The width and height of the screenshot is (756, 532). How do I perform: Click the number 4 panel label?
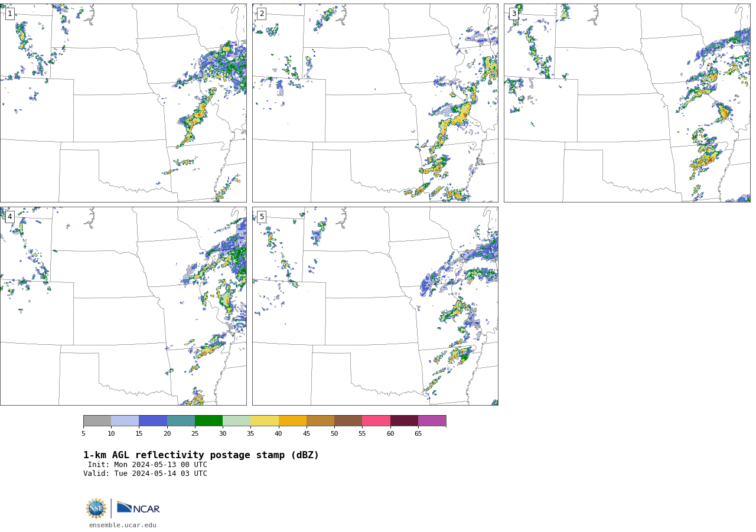9,217
